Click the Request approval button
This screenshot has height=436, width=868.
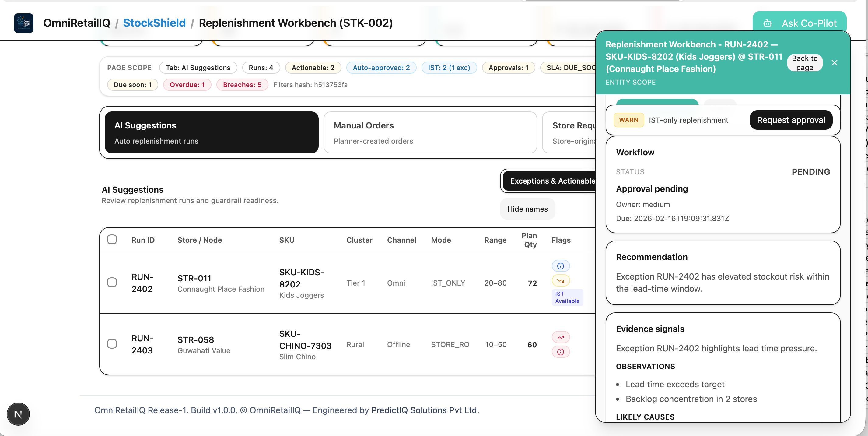click(791, 120)
